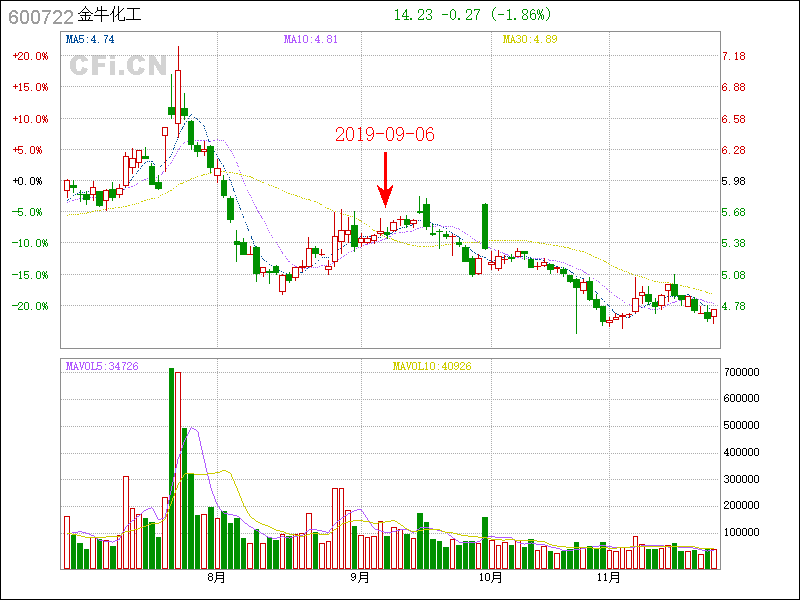Click the -20.0% percentage axis label

pyautogui.click(x=30, y=306)
